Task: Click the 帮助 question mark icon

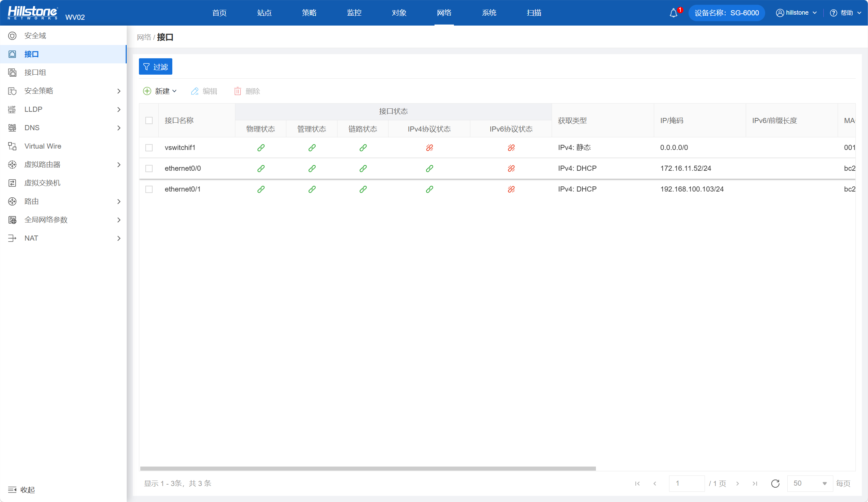Action: [833, 13]
